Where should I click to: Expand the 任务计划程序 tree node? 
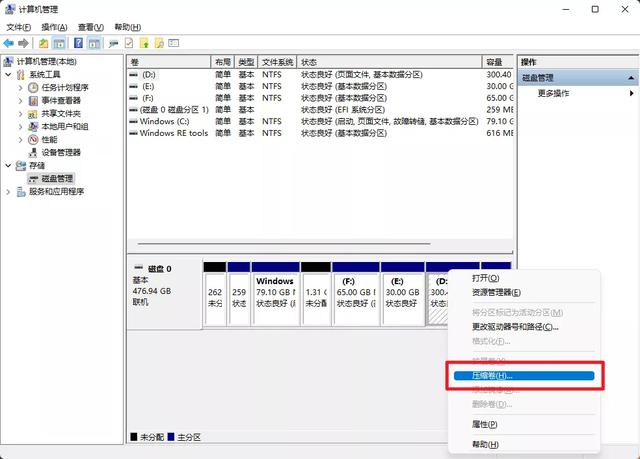point(20,88)
